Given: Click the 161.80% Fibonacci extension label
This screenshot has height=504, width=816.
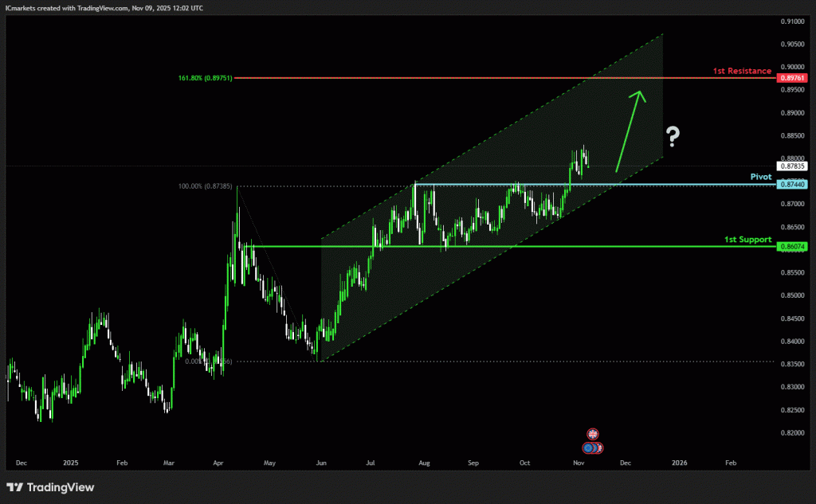Looking at the screenshot, I should (x=206, y=78).
